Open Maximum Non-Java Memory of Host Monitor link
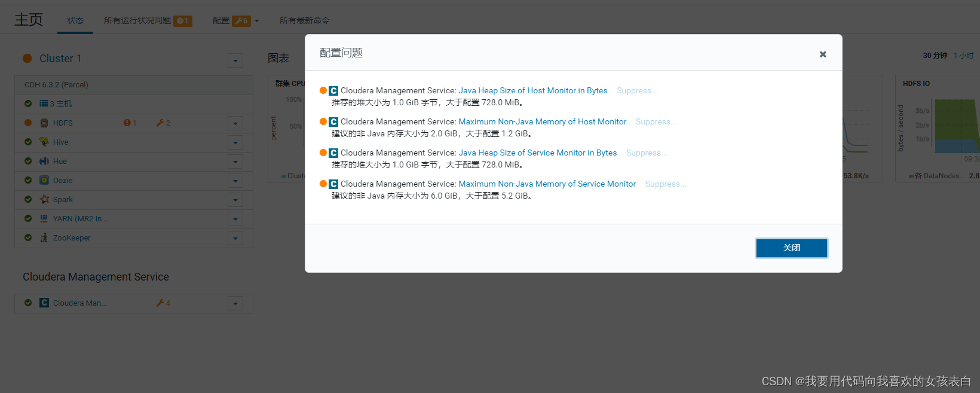Screen dimensions: 980x393 [543, 121]
